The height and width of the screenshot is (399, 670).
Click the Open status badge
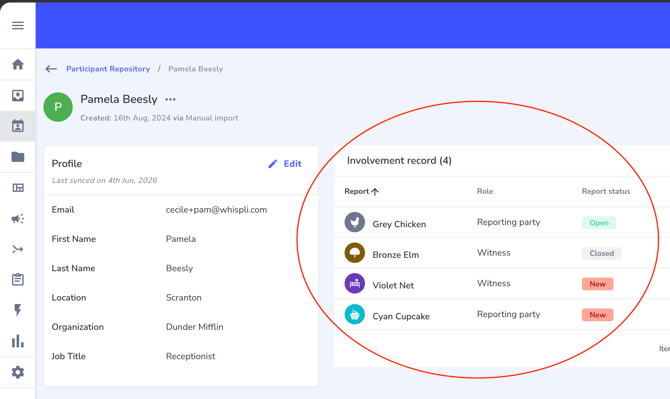[x=599, y=223]
